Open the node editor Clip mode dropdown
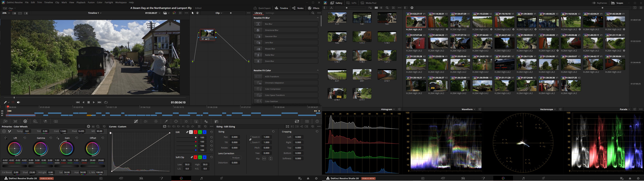 tap(219, 13)
